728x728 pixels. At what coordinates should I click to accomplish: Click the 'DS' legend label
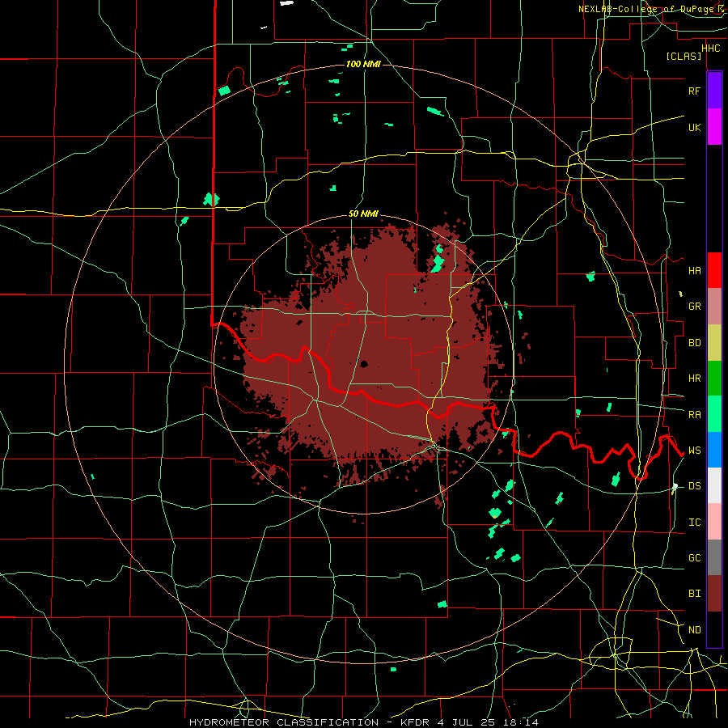click(x=694, y=486)
